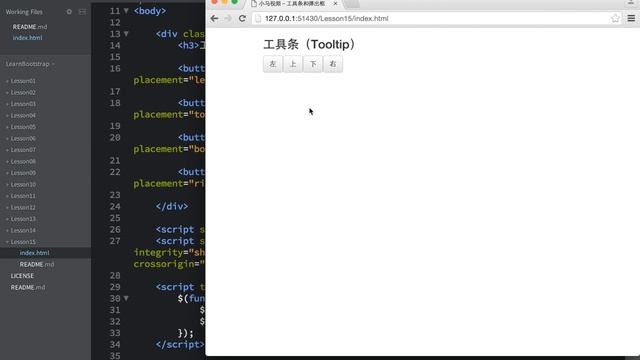Expand the Lesson12 folder
The image size is (640, 360).
pyautogui.click(x=21, y=207)
